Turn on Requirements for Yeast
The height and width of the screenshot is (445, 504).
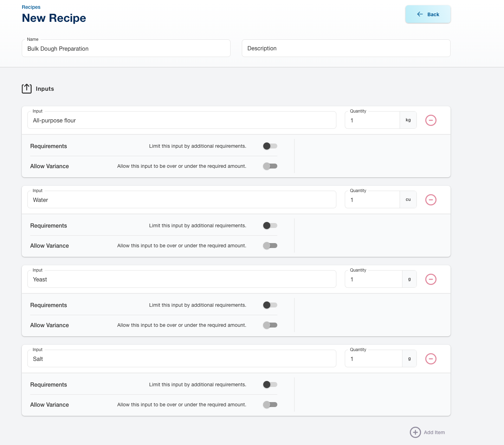click(x=270, y=305)
